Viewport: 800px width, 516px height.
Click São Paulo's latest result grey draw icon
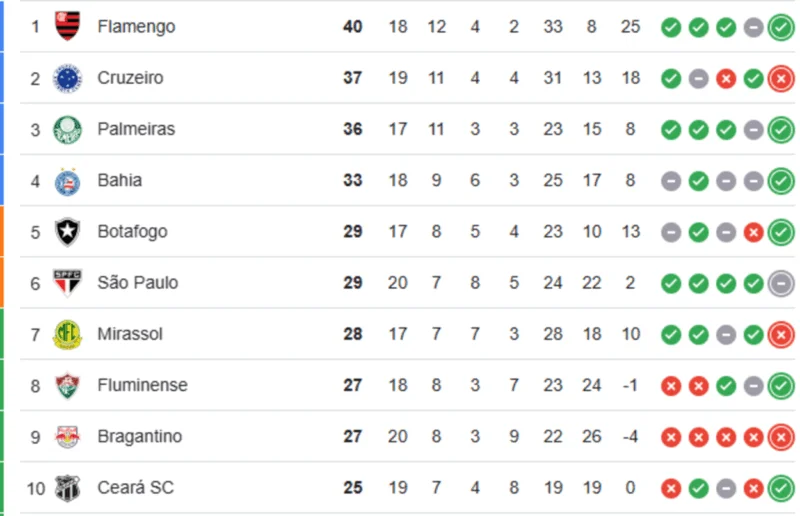pyautogui.click(x=781, y=283)
